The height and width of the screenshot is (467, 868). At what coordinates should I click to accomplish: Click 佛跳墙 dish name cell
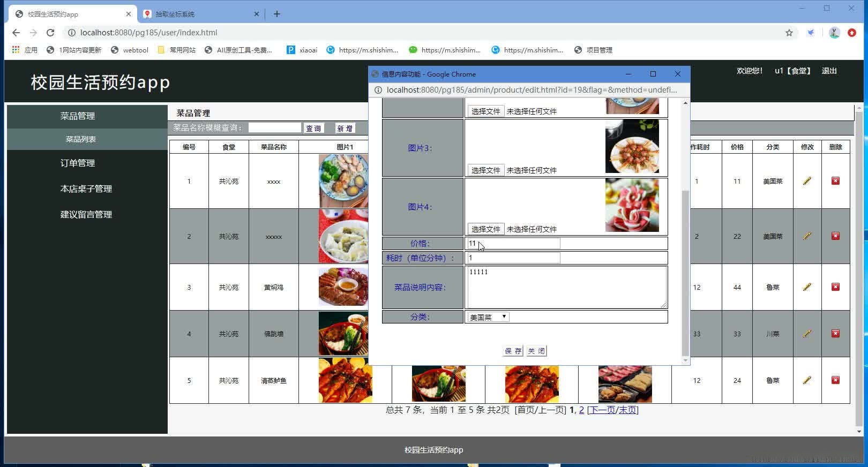[274, 334]
